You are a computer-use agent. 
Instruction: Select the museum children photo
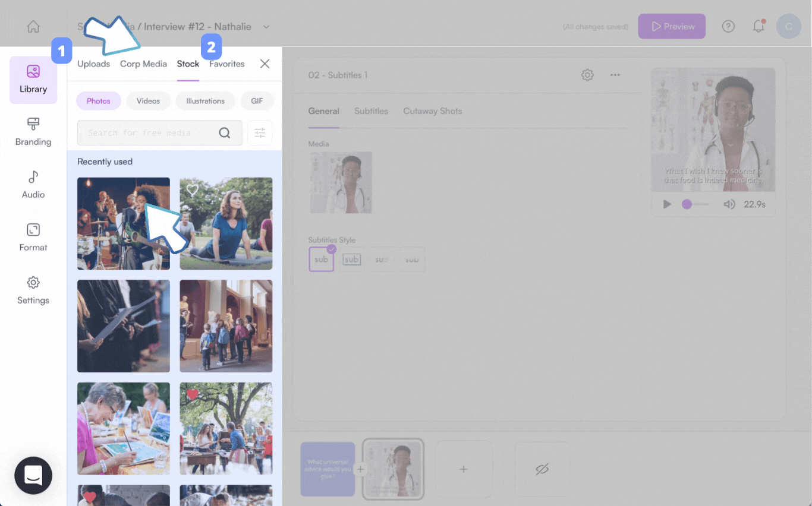coord(226,326)
